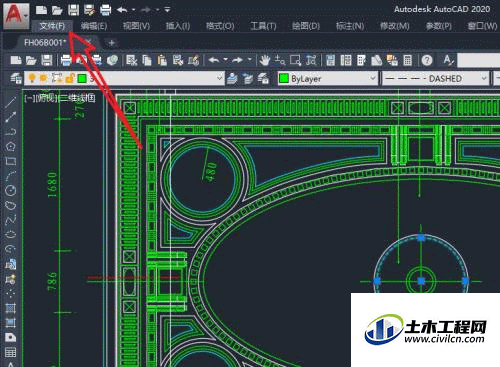This screenshot has height=367, width=500.
Task: Toggle the layer freeze sun icon
Action: 43,78
